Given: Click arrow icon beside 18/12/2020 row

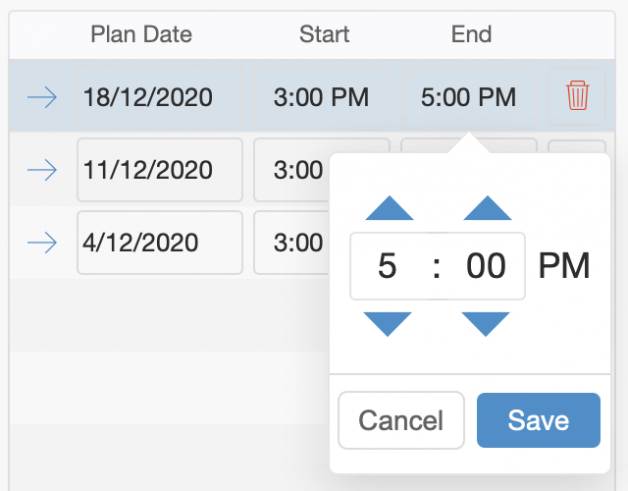Looking at the screenshot, I should click(x=42, y=97).
